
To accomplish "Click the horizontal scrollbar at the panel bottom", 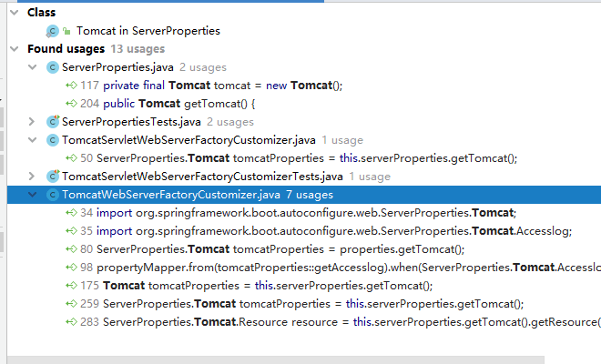I will coord(276,360).
